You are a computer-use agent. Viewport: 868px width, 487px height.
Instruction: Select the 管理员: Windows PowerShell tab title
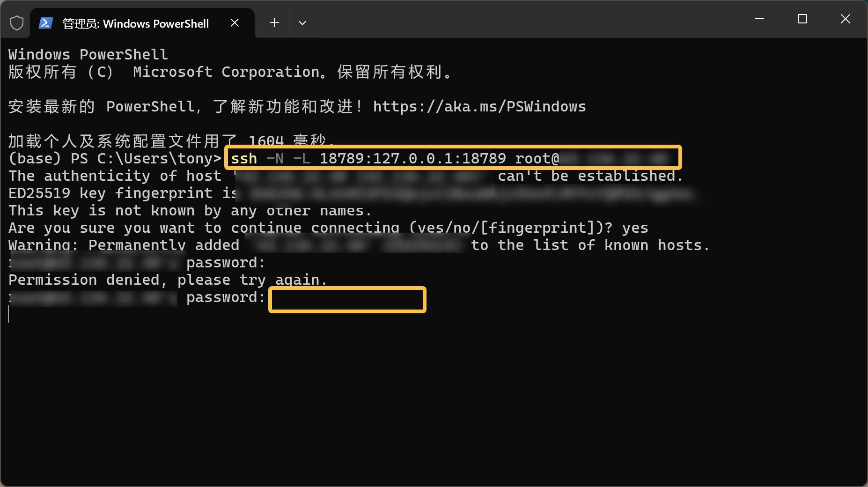(135, 24)
